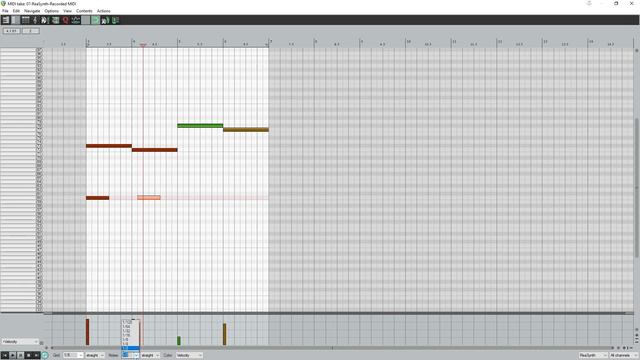The width and height of the screenshot is (640, 360).
Task: Open the Edit menu
Action: pos(16,11)
